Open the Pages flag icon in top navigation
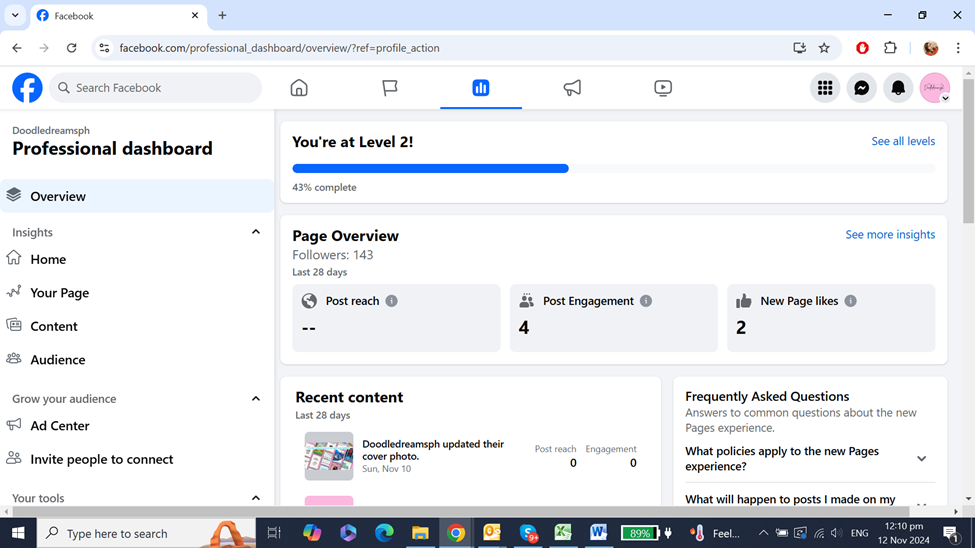The width and height of the screenshot is (975, 548). click(390, 88)
